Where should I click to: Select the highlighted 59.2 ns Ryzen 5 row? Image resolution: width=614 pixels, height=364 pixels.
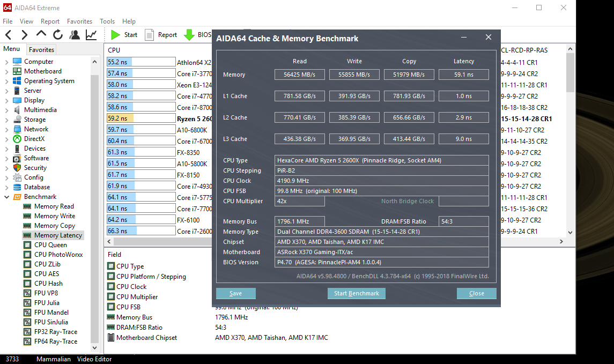[159, 118]
